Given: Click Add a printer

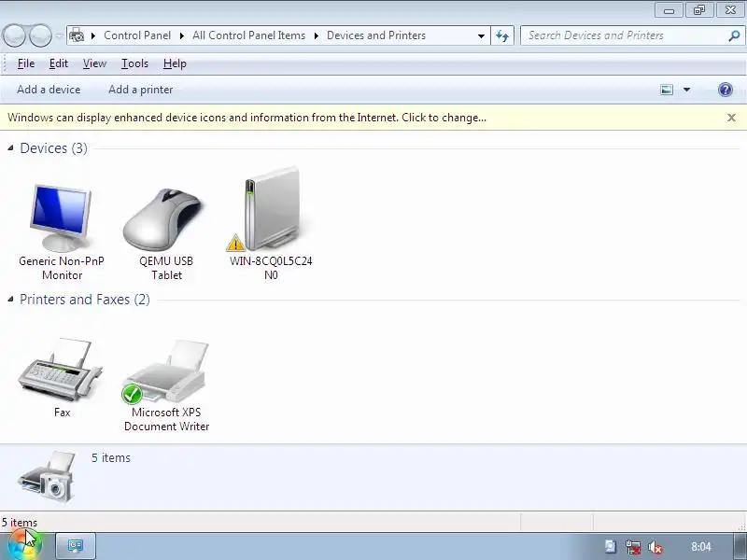Looking at the screenshot, I should [x=141, y=90].
